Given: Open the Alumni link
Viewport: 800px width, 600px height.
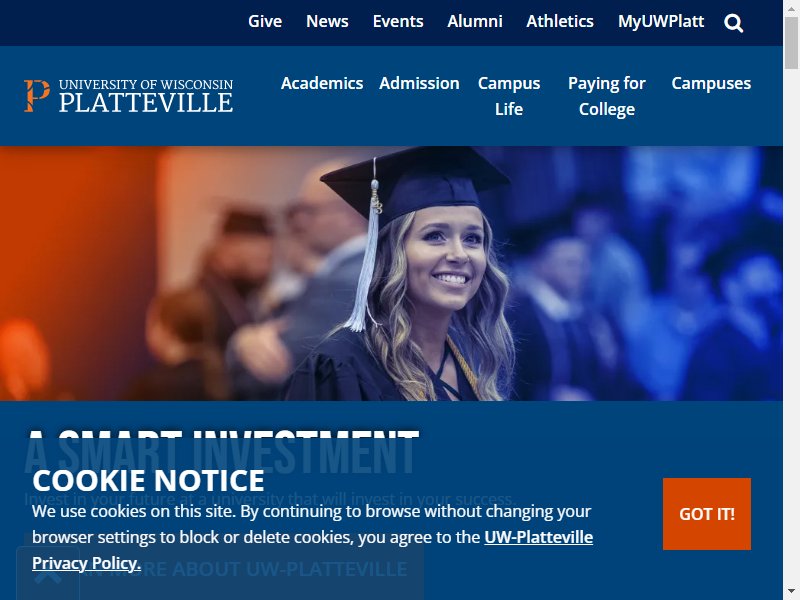Looking at the screenshot, I should [475, 21].
